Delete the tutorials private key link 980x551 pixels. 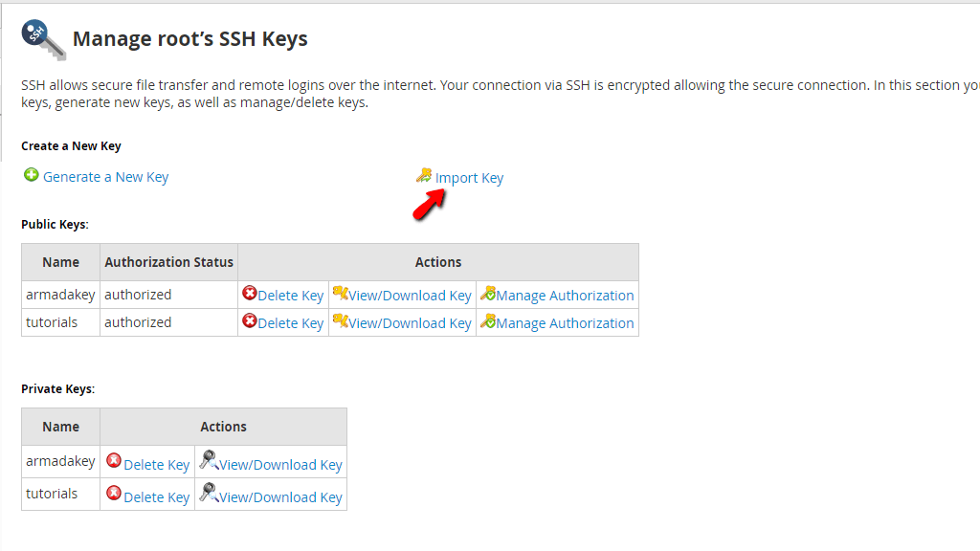[156, 497]
